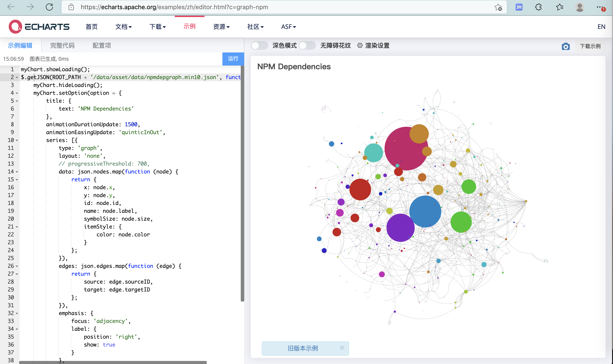Open the 社区 dropdown menu
613x364 pixels.
pyautogui.click(x=255, y=26)
